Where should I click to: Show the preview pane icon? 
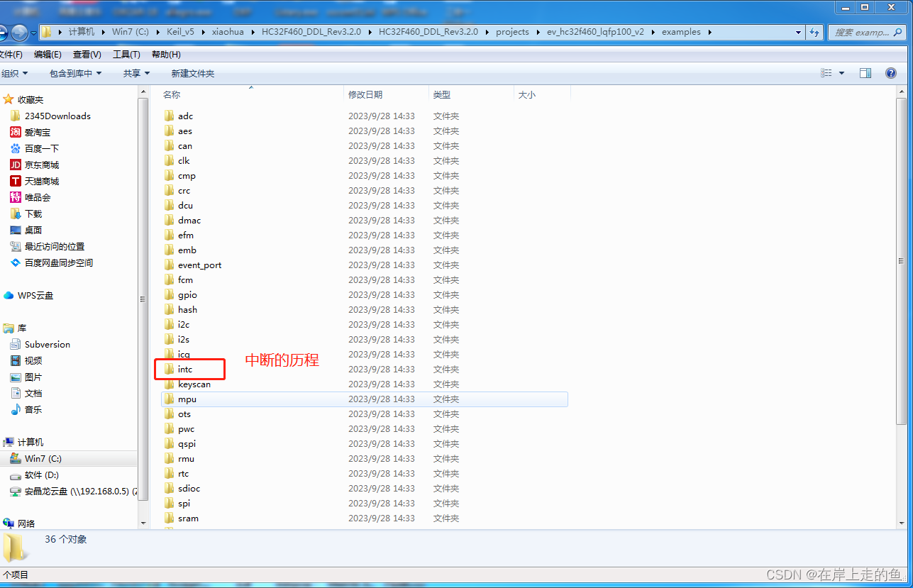pyautogui.click(x=865, y=73)
